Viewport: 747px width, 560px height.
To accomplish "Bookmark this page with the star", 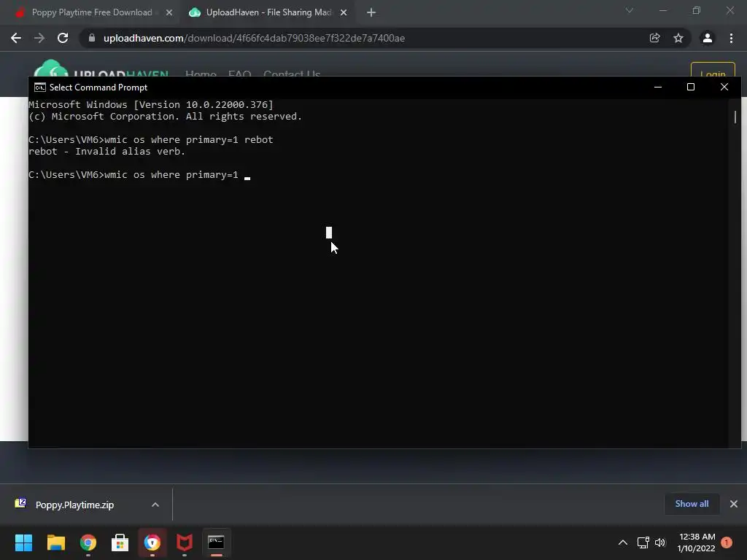I will pos(678,38).
